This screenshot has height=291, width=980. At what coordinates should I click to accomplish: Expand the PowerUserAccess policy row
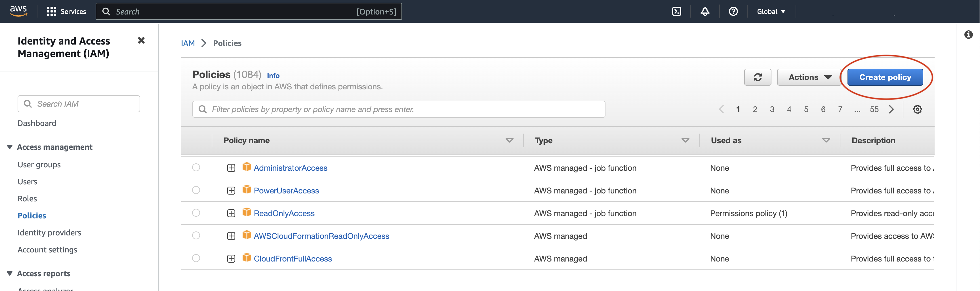coord(231,191)
